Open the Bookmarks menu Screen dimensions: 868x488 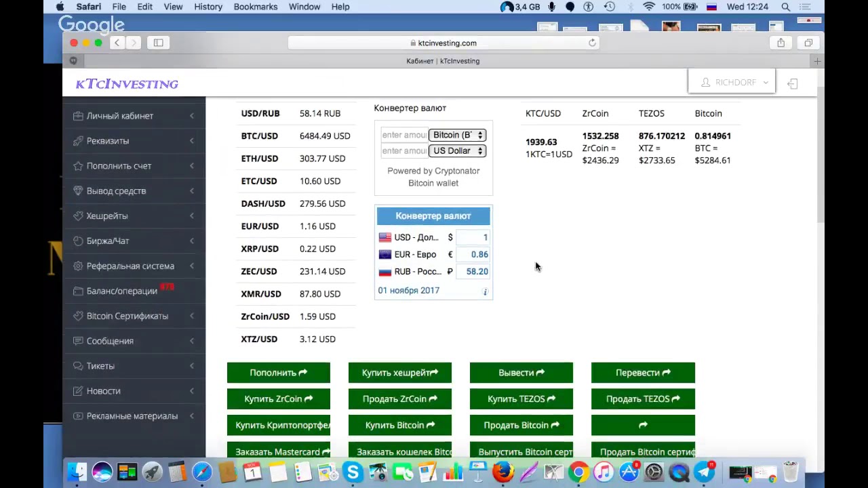(255, 7)
